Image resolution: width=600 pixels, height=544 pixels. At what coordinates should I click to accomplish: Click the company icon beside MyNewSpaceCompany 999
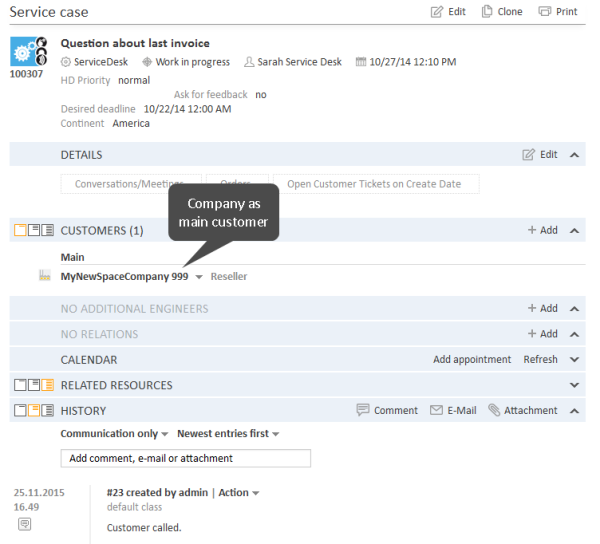pos(45,275)
